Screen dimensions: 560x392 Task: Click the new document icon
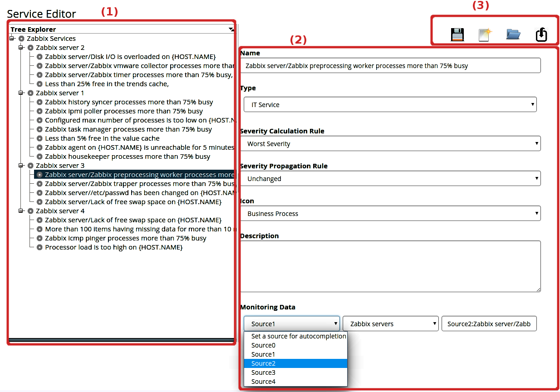(486, 34)
